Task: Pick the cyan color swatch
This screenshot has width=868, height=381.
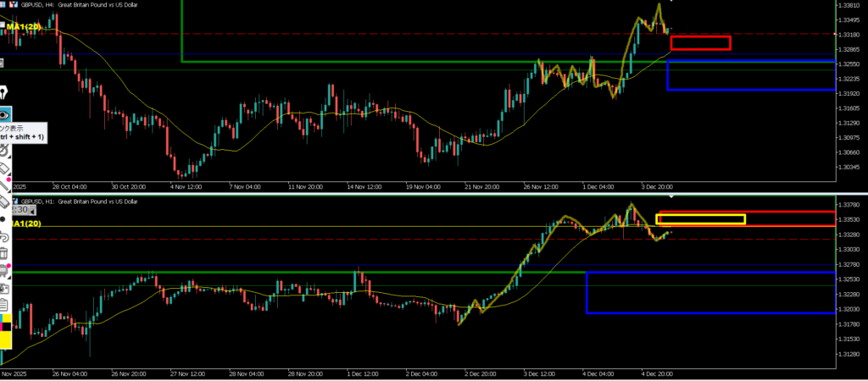Action: point(3,318)
